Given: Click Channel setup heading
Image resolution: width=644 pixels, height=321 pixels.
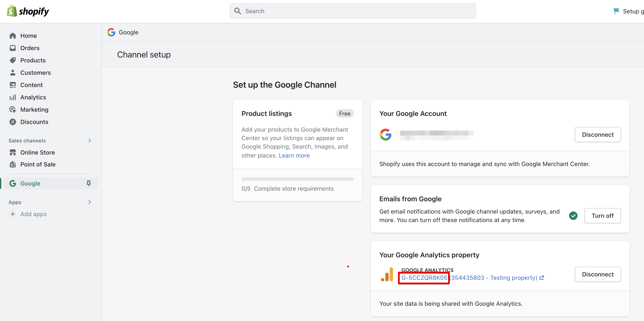Looking at the screenshot, I should (x=144, y=54).
